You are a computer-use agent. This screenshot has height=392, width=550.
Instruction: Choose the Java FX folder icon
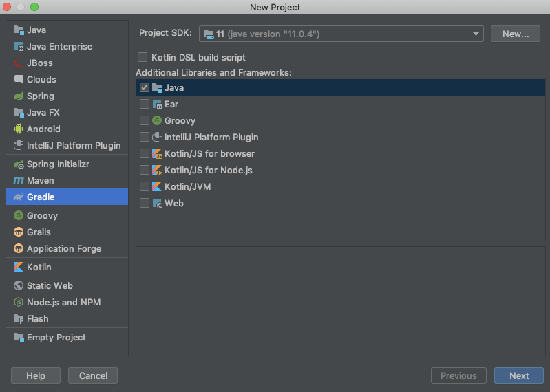(19, 113)
